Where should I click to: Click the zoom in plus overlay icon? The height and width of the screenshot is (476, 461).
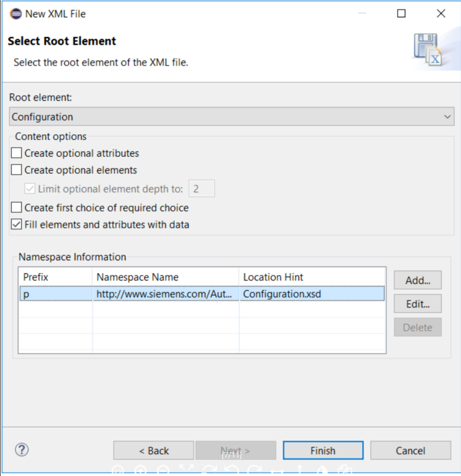[x=141, y=470]
